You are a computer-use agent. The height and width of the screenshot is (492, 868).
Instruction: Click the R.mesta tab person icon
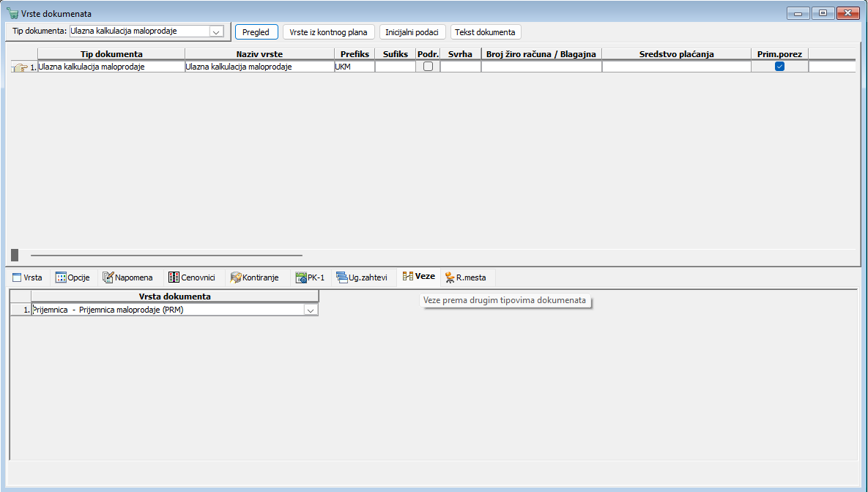click(x=449, y=277)
